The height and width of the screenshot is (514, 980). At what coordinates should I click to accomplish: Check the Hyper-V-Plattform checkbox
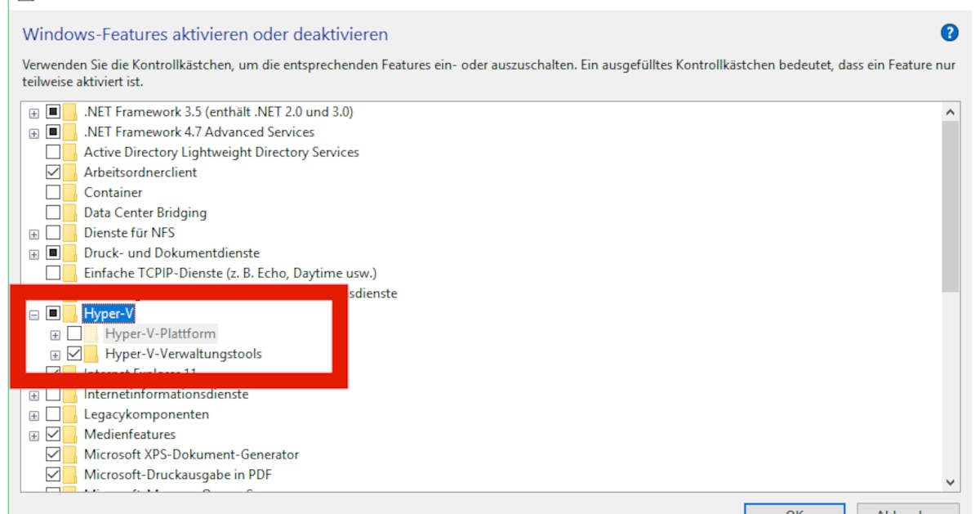[74, 333]
